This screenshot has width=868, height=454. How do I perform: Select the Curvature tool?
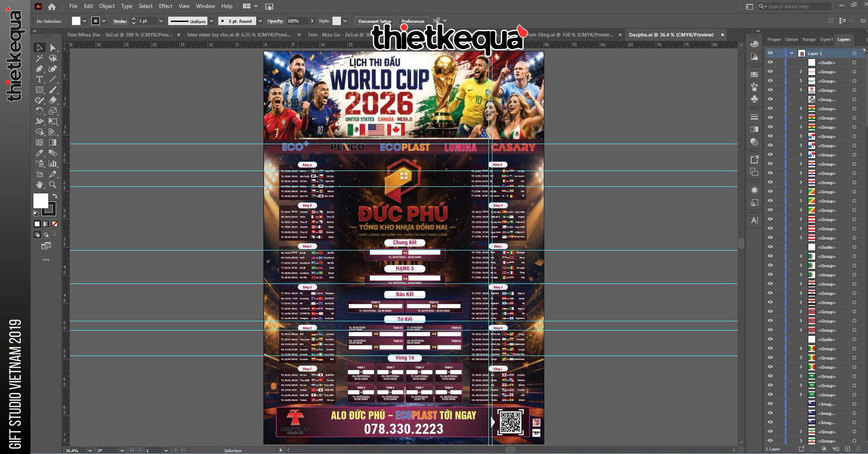[53, 69]
